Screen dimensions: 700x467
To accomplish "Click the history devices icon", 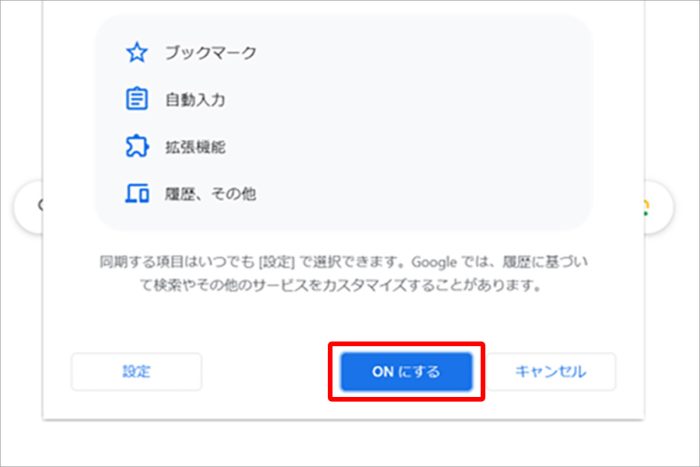I will click(137, 194).
